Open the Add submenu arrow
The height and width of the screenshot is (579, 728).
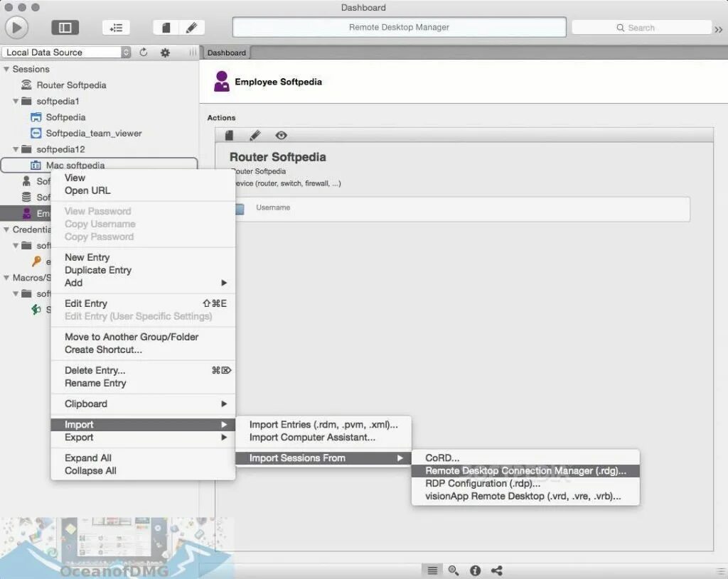click(224, 283)
